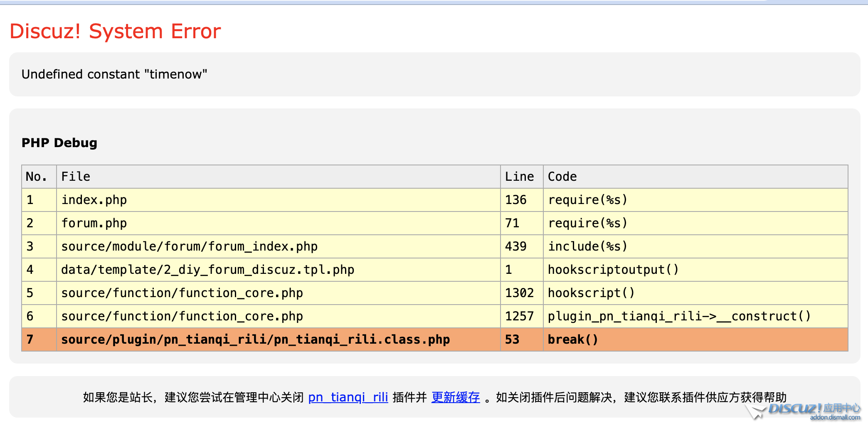Click the hookscriptoutput() code cell
Image resolution: width=868 pixels, height=428 pixels.
click(613, 270)
